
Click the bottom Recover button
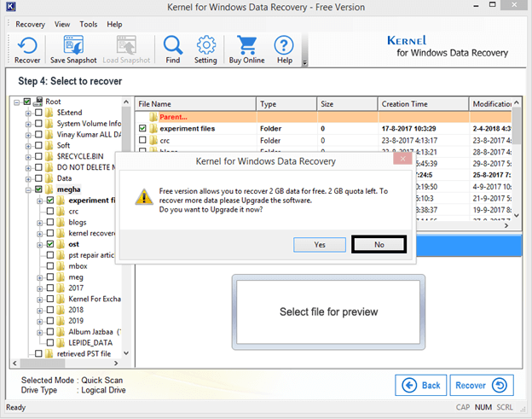[482, 386]
